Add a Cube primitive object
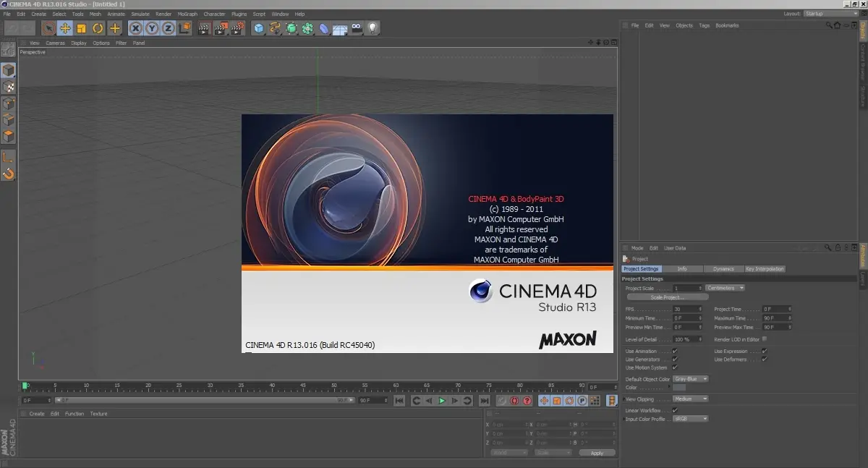868x468 pixels. coord(258,28)
